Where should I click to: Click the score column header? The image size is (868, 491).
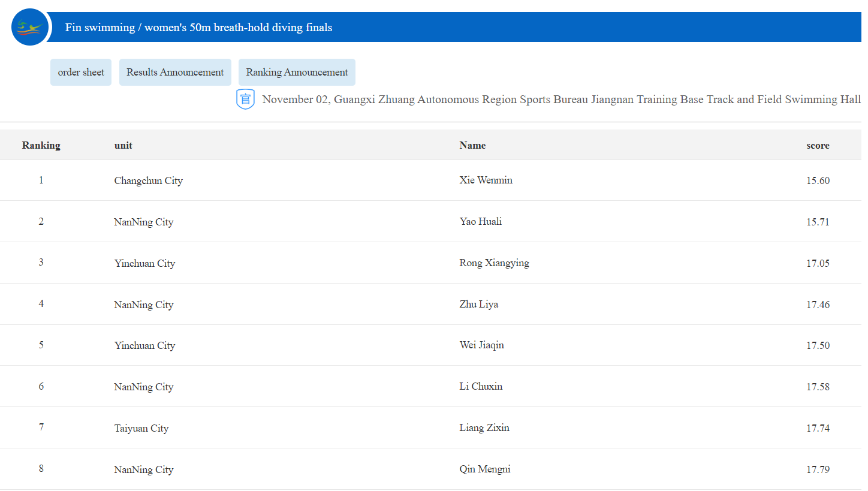(818, 145)
